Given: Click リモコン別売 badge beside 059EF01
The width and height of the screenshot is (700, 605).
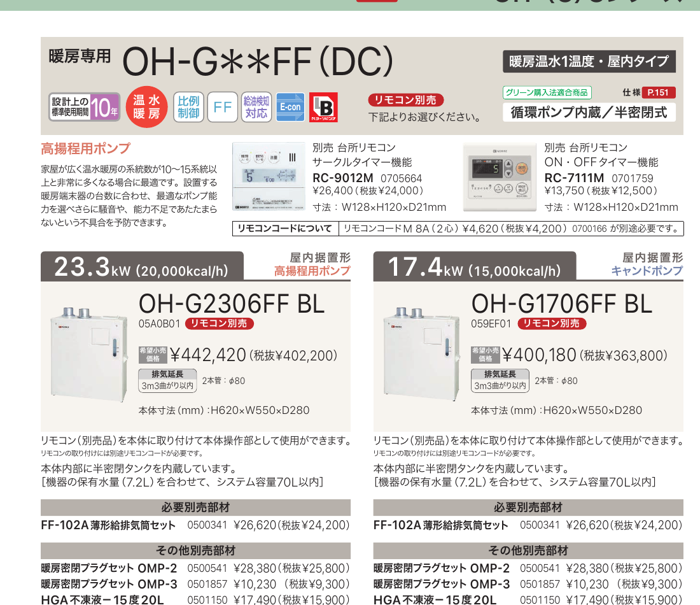Looking at the screenshot, I should click(552, 324).
